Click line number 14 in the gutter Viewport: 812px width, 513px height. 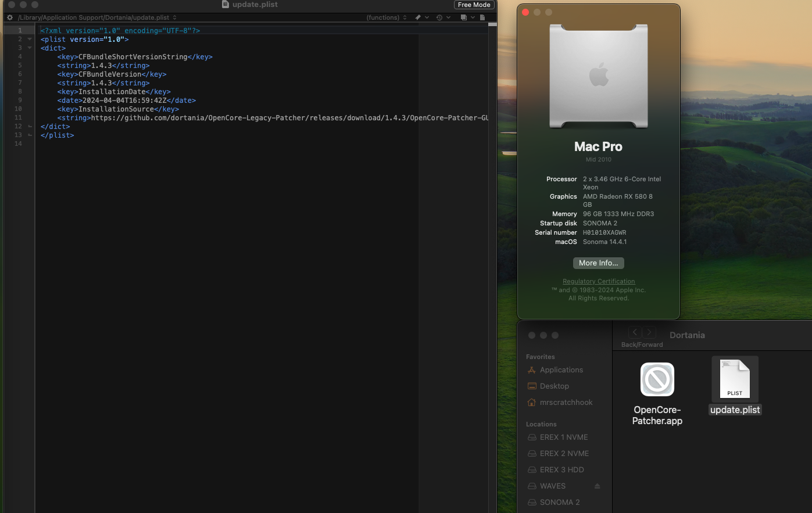(x=18, y=144)
